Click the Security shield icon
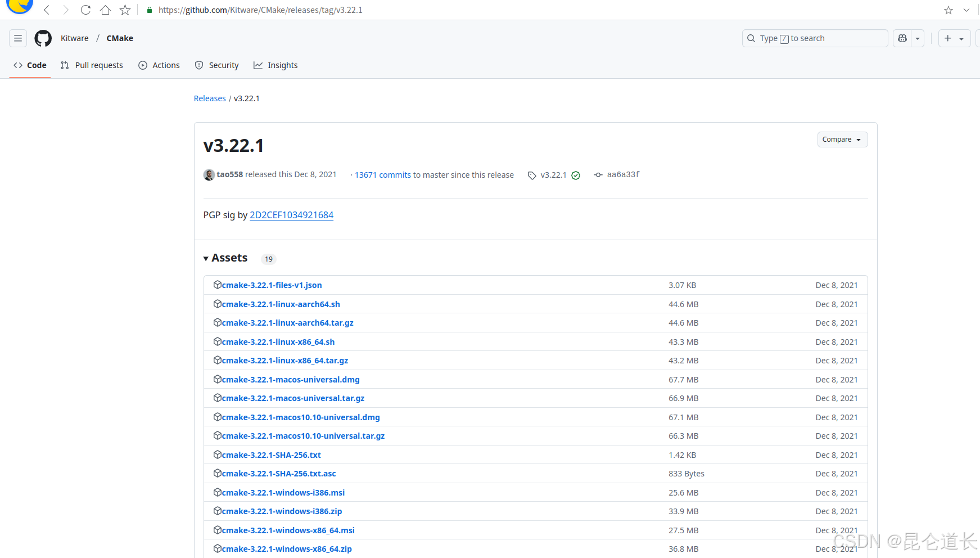 [199, 65]
